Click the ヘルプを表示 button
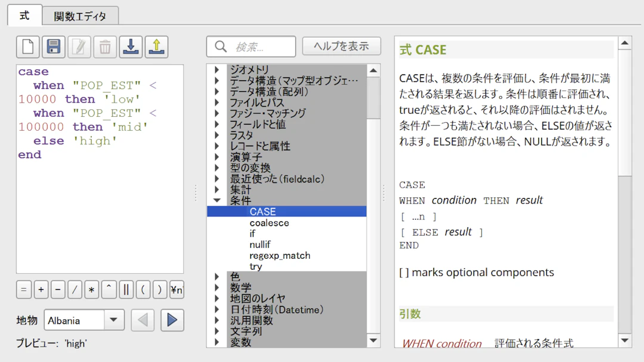The image size is (644, 362). pos(342,46)
